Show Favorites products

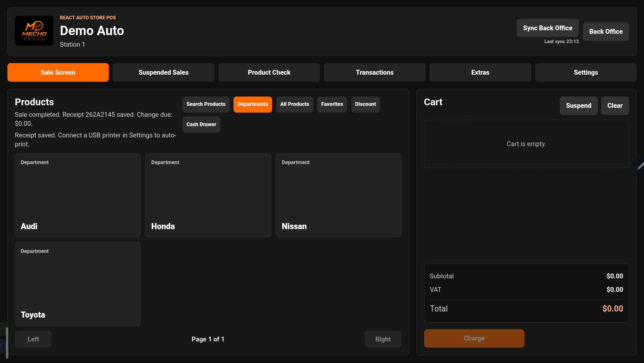coord(332,104)
